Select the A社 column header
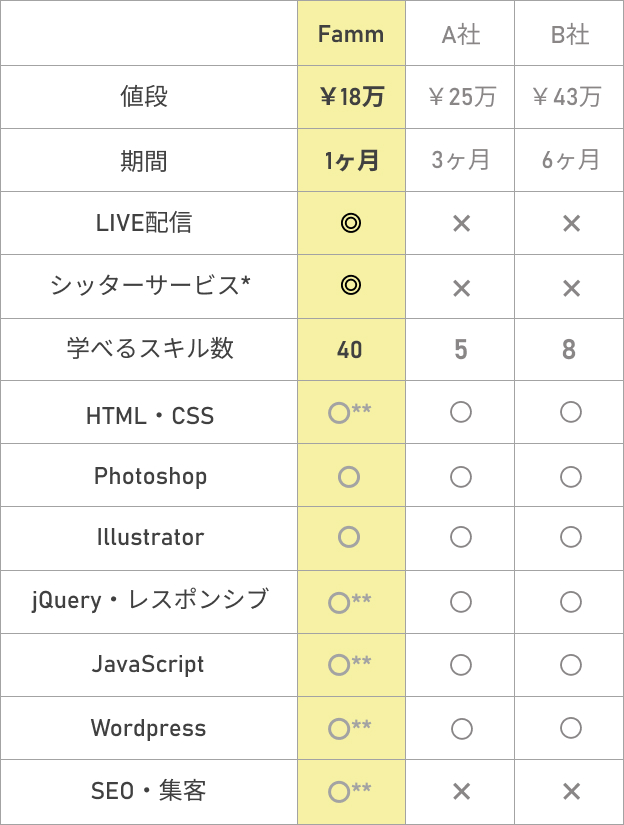The image size is (624, 825). coord(461,36)
